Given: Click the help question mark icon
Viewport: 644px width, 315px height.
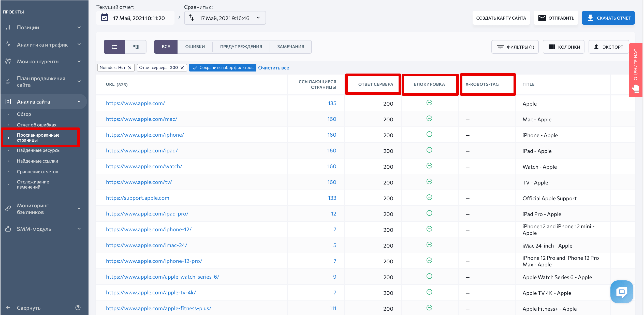Looking at the screenshot, I should coord(78,308).
